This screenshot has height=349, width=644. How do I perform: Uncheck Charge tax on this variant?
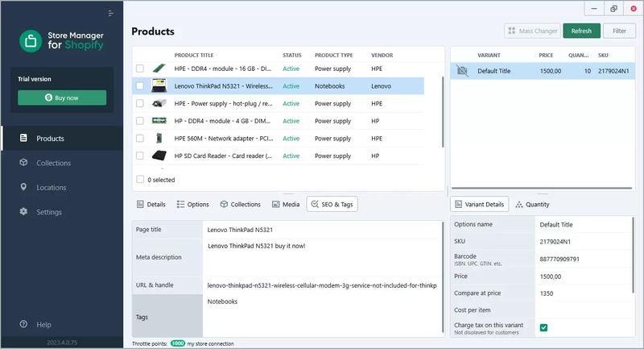click(544, 327)
